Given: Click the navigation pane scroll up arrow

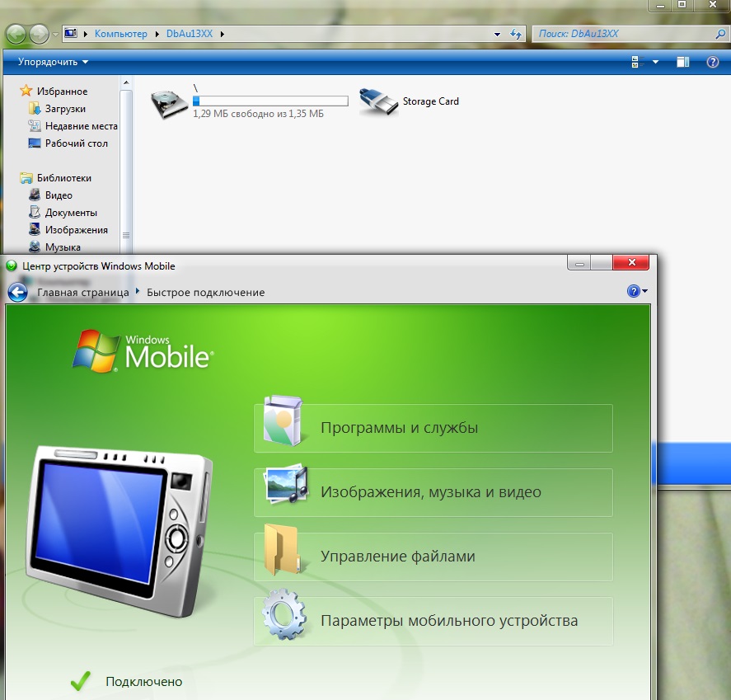Looking at the screenshot, I should [126, 82].
